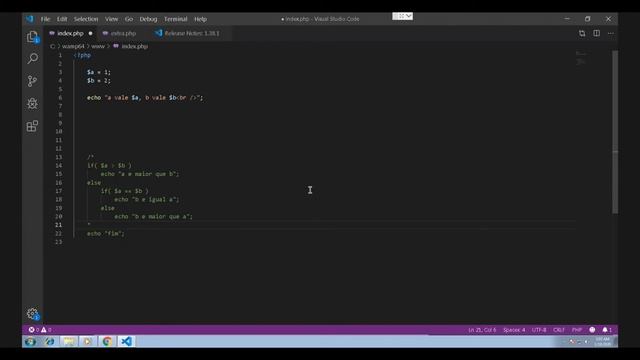Click the code minimap preview
Image resolution: width=640 pixels, height=360 pixels.
pos(581,58)
